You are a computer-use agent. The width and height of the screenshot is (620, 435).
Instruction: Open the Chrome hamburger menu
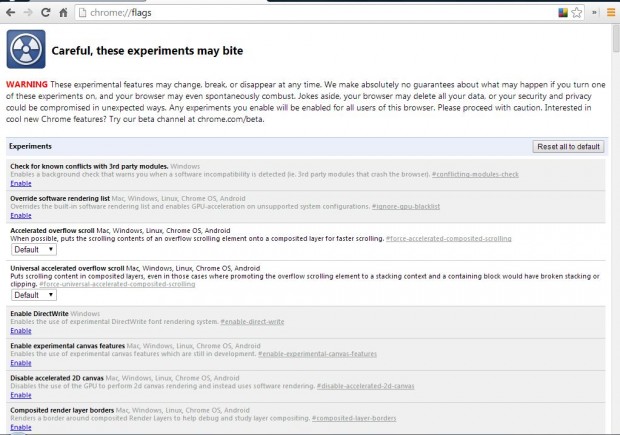(611, 13)
